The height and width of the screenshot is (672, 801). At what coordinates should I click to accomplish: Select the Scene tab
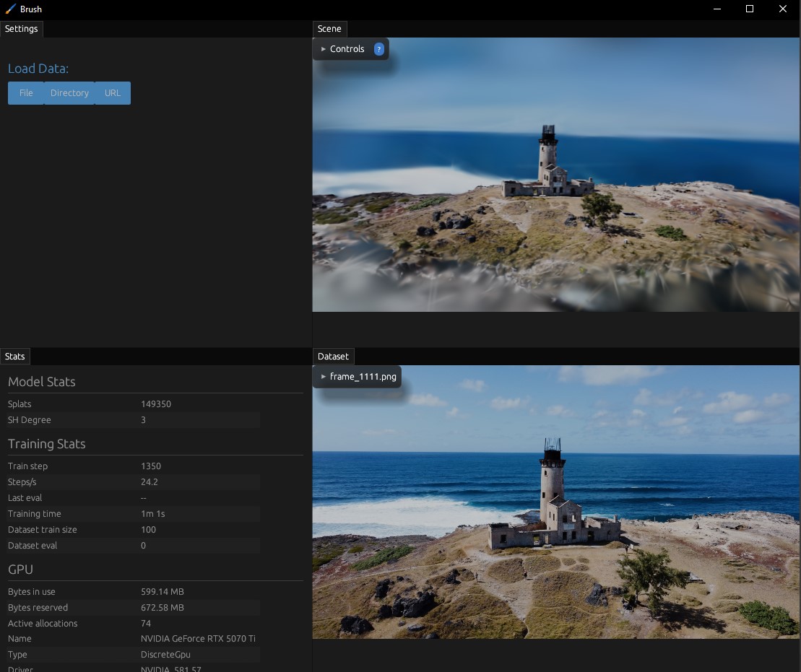pos(329,29)
